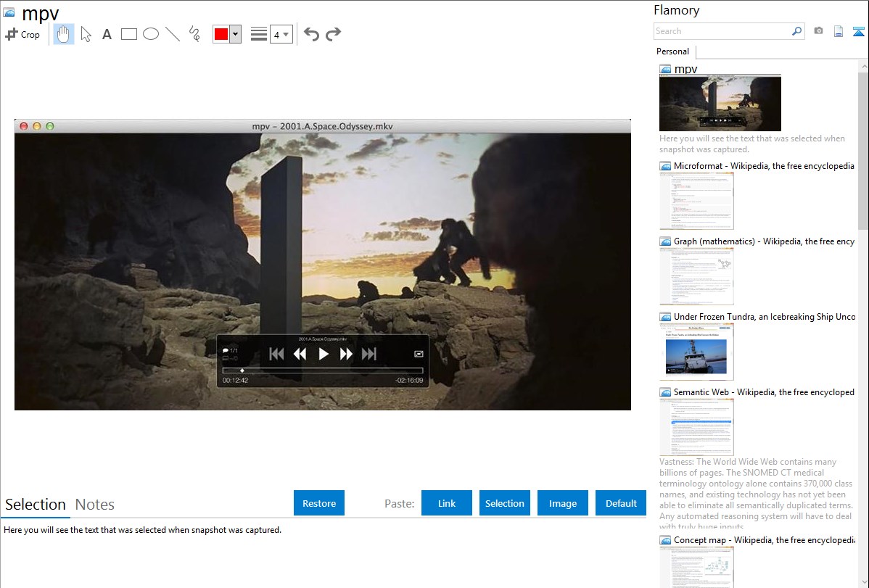Open the color picker dropdown arrow
The height and width of the screenshot is (588, 869).
click(235, 34)
